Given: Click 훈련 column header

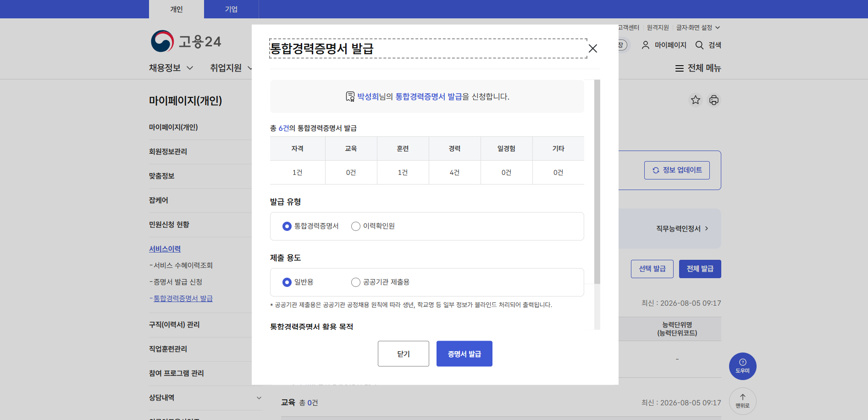Looking at the screenshot, I should 403,149.
